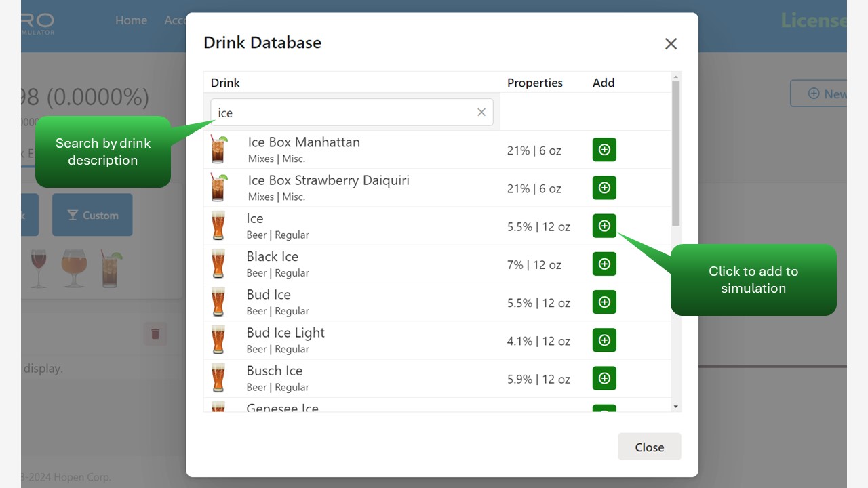Click Busch Ice beer glass image
The image size is (868, 488).
[x=218, y=378]
